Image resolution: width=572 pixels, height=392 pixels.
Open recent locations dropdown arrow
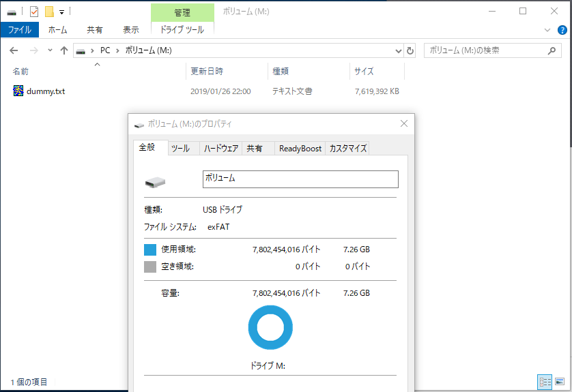click(x=50, y=50)
